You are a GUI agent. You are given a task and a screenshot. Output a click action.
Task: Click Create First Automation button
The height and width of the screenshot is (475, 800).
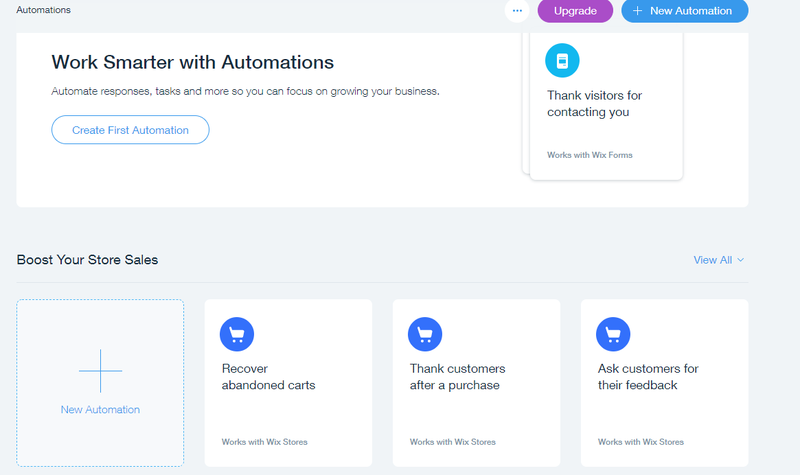point(130,130)
